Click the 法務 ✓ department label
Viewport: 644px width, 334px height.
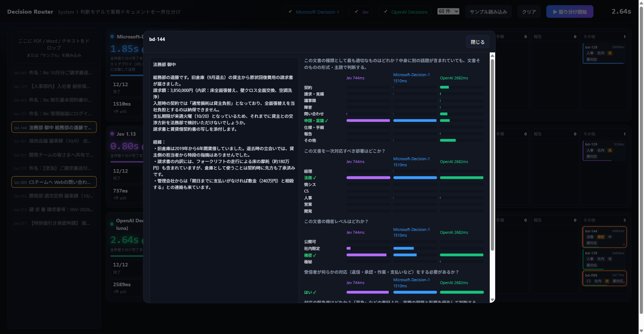pos(310,178)
